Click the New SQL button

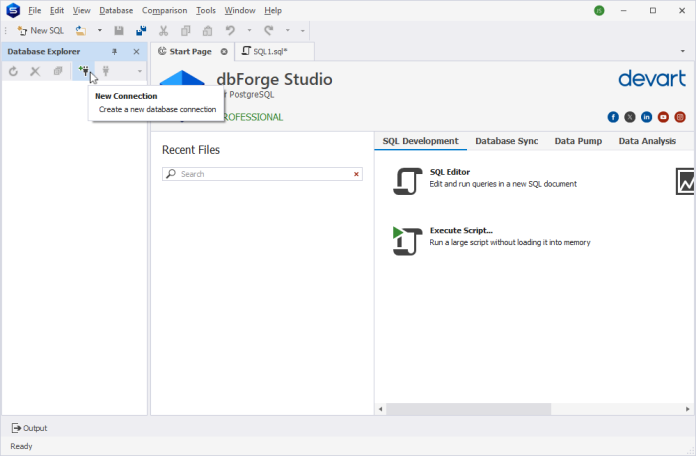pos(40,31)
